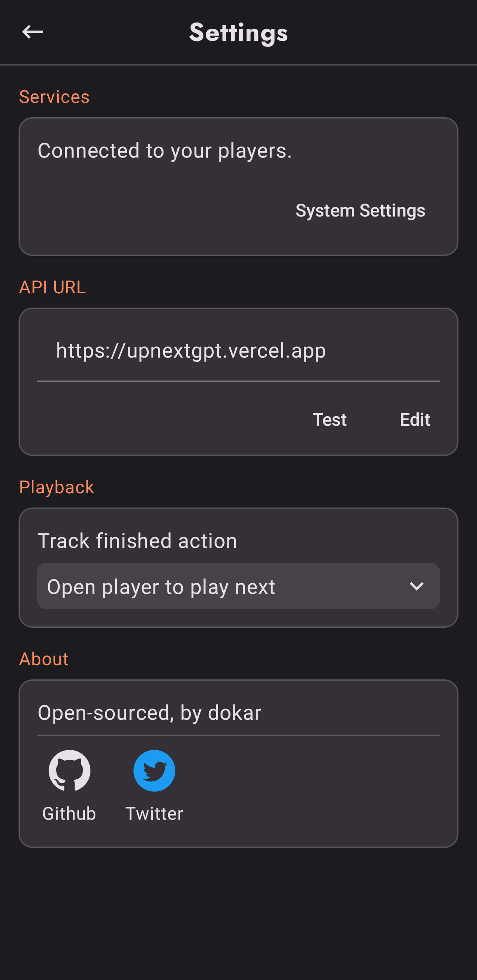Click the upnextgpt.vercel.app URL
This screenshot has width=477, height=980.
pos(191,351)
